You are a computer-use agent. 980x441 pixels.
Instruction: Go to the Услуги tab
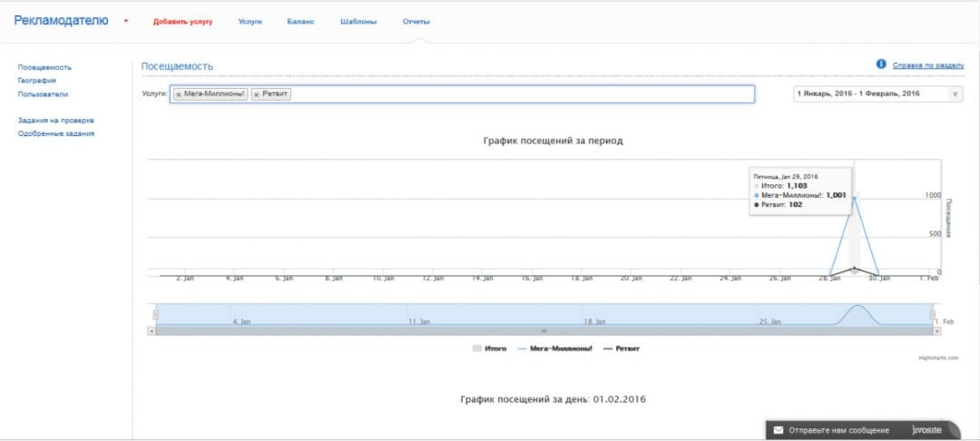[x=250, y=21]
